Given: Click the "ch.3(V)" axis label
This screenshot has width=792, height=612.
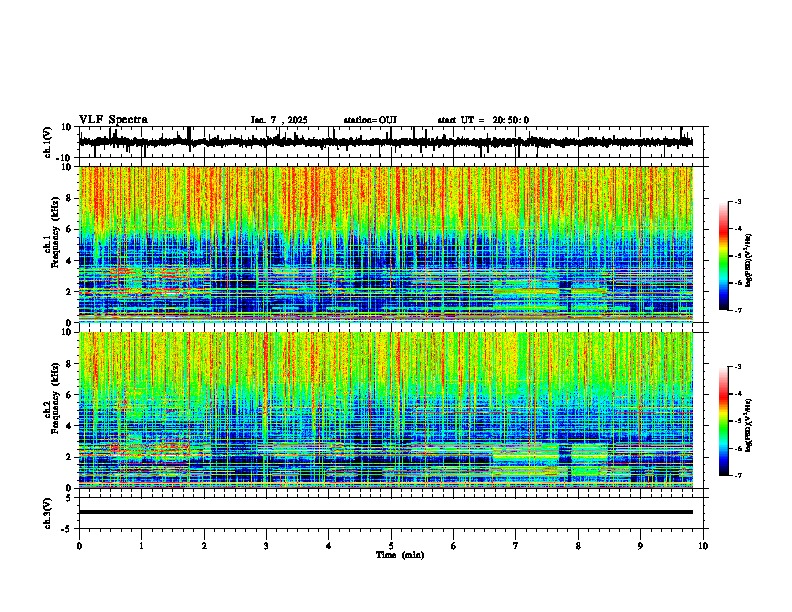Looking at the screenshot, I should pyautogui.click(x=48, y=513).
